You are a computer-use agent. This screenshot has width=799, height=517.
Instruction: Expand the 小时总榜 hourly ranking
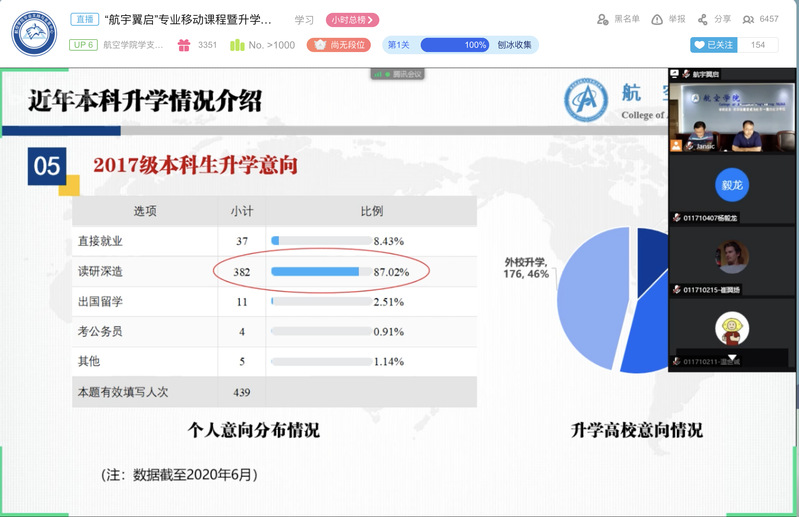(x=352, y=19)
